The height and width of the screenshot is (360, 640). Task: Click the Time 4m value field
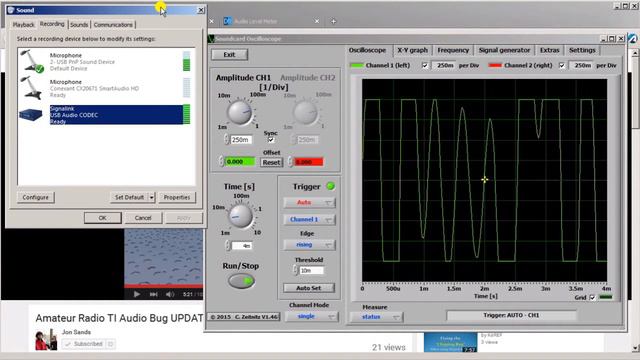[242, 246]
